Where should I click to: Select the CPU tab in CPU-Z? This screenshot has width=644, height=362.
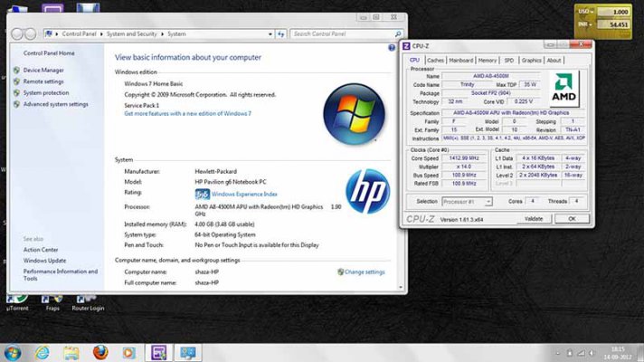click(414, 60)
